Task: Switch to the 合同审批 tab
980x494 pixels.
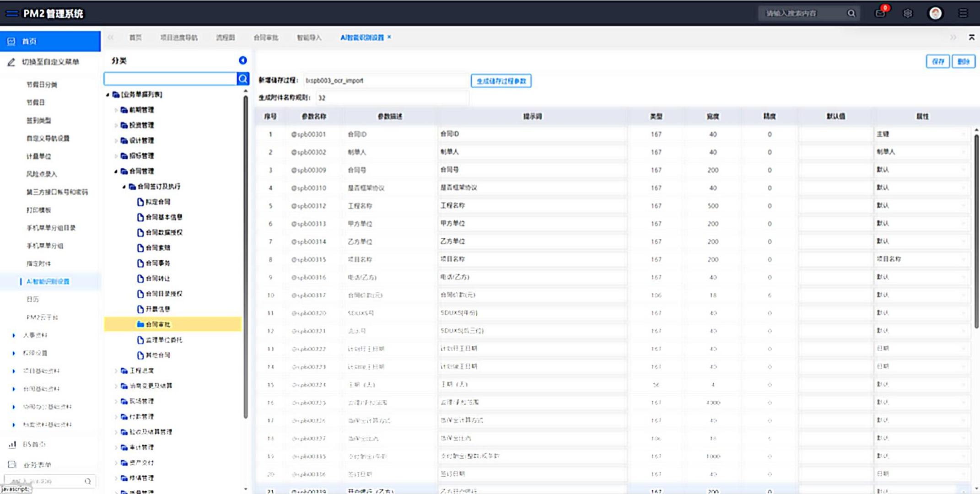Action: tap(266, 38)
